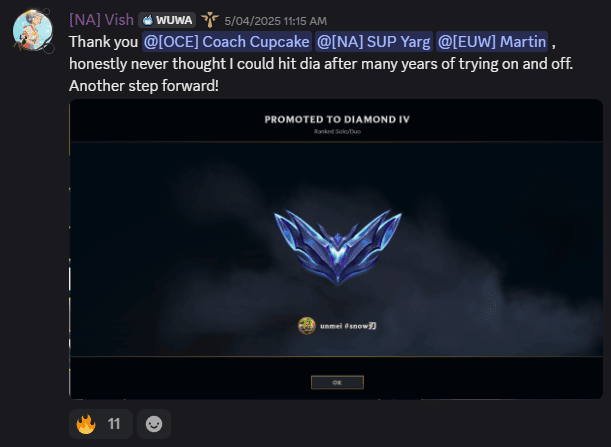Viewport: 611px width, 447px height.
Task: Click the [NA] Vish username
Action: tap(101, 20)
